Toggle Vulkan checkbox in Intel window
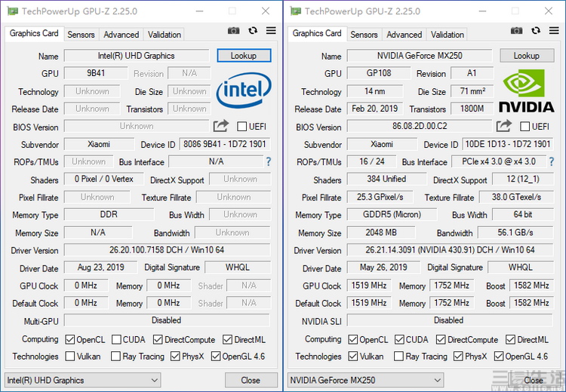Viewport: 566px width, 392px height. [70, 357]
